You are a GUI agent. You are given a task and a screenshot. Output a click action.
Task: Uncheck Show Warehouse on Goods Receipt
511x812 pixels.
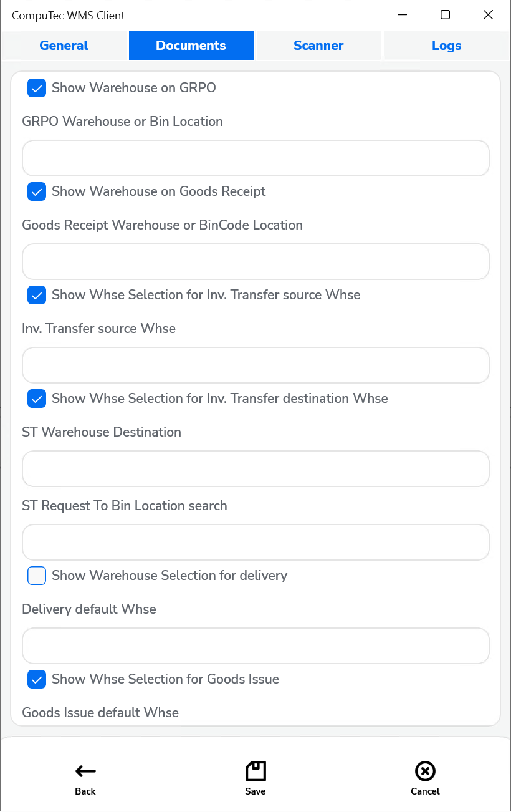tap(36, 191)
